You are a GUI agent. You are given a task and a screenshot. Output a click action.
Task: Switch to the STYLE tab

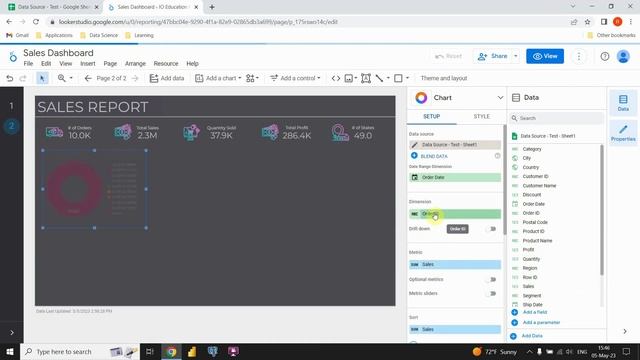[x=481, y=116]
